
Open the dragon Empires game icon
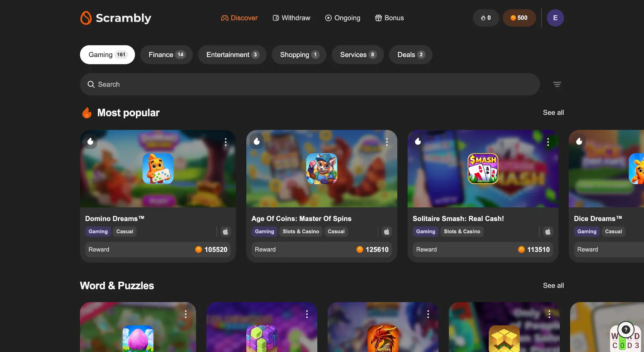[x=383, y=339]
